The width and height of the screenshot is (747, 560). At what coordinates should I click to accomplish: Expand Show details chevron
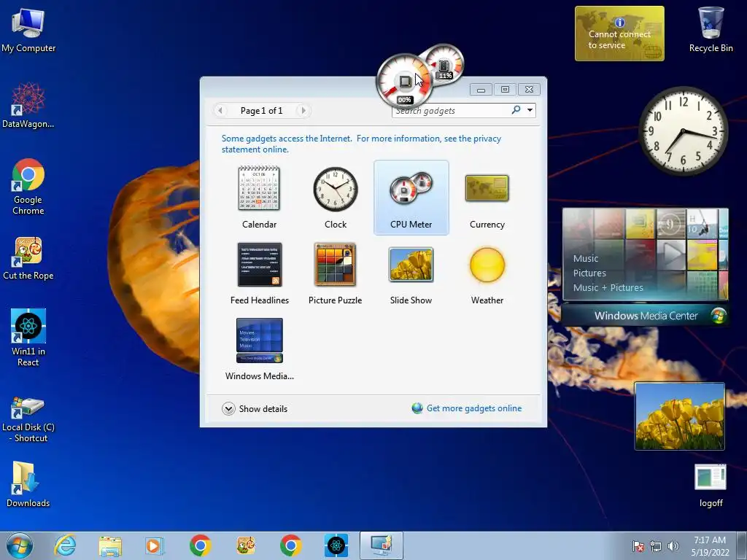point(228,408)
